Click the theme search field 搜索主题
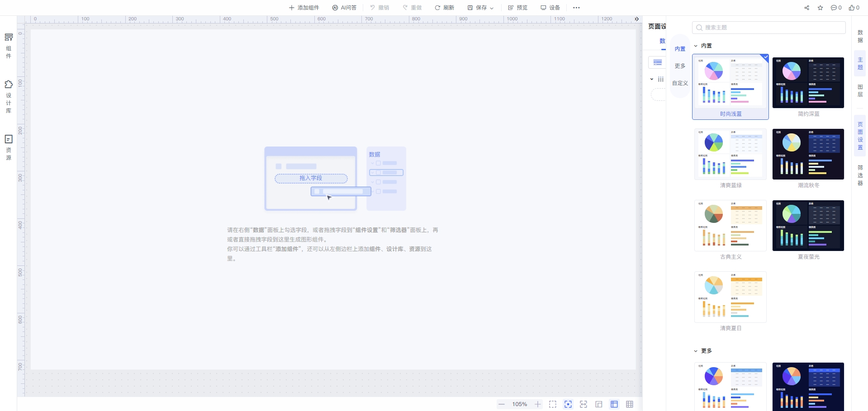This screenshot has height=411, width=868. 768,28
